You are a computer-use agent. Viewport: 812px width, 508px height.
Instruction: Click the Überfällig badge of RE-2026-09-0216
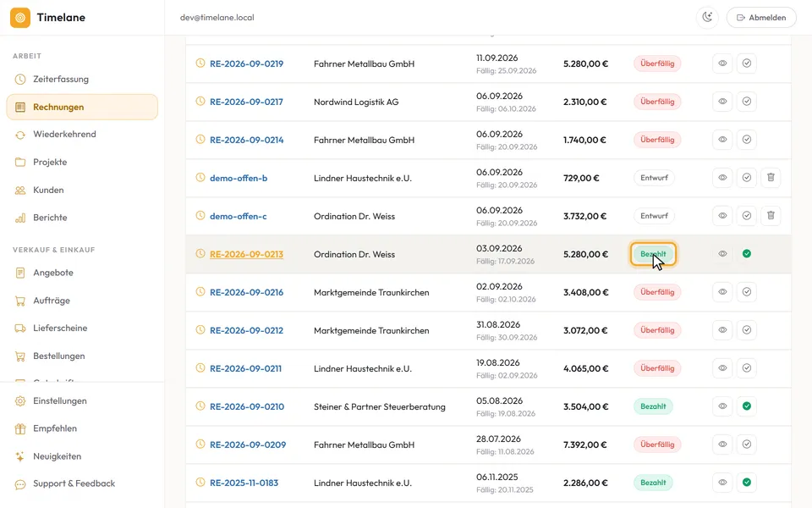657,292
